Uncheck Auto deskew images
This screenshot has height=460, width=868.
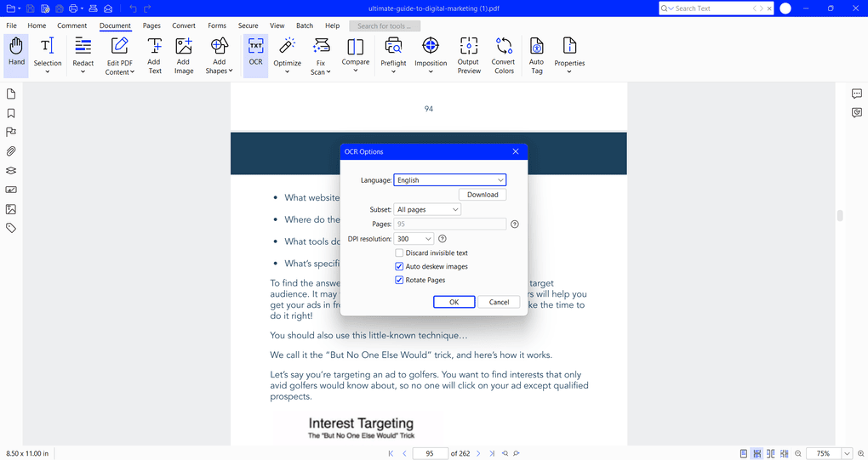point(399,266)
